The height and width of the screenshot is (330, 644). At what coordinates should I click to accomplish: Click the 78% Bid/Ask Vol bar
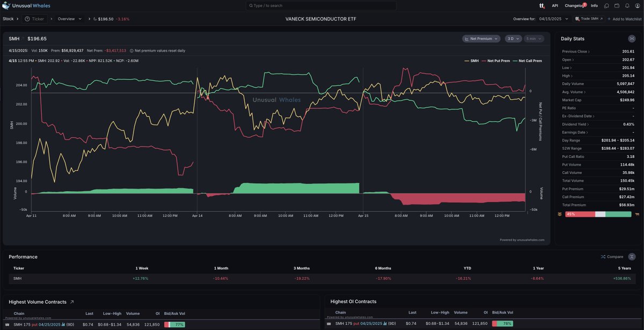[x=502, y=324]
